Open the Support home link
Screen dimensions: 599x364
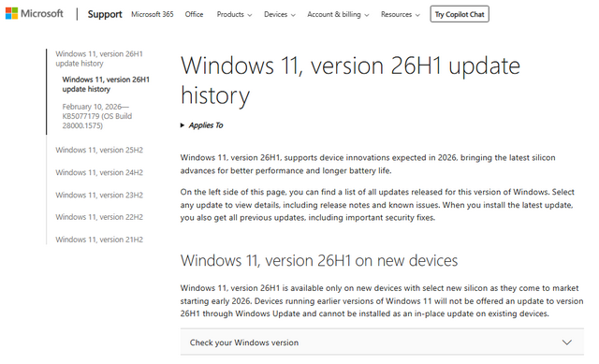(x=105, y=14)
